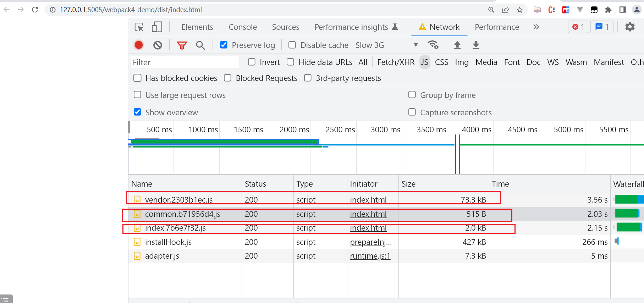
Task: Enable Blocked Requests filter
Action: click(x=227, y=78)
